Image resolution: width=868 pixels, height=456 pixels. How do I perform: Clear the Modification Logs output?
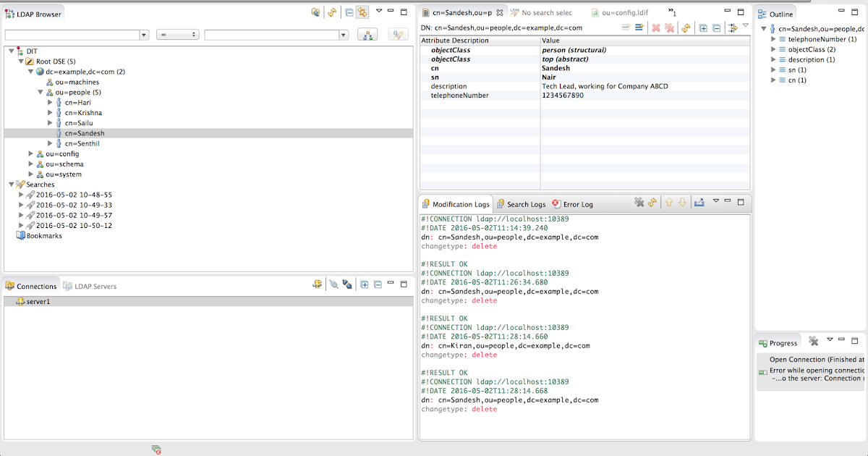click(639, 203)
